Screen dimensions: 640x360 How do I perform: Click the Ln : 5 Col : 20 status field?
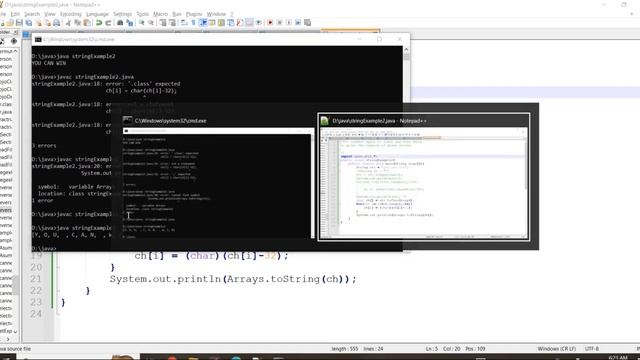click(x=456, y=349)
